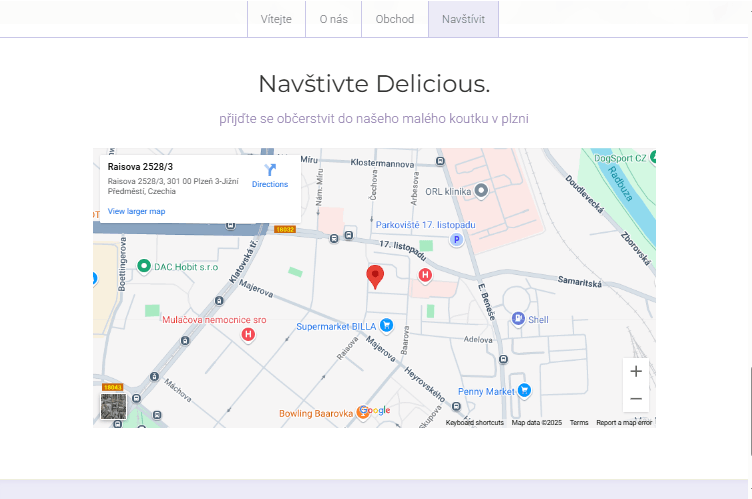The height and width of the screenshot is (499, 752).
Task: Open the Shell gas station icon
Action: tap(518, 319)
